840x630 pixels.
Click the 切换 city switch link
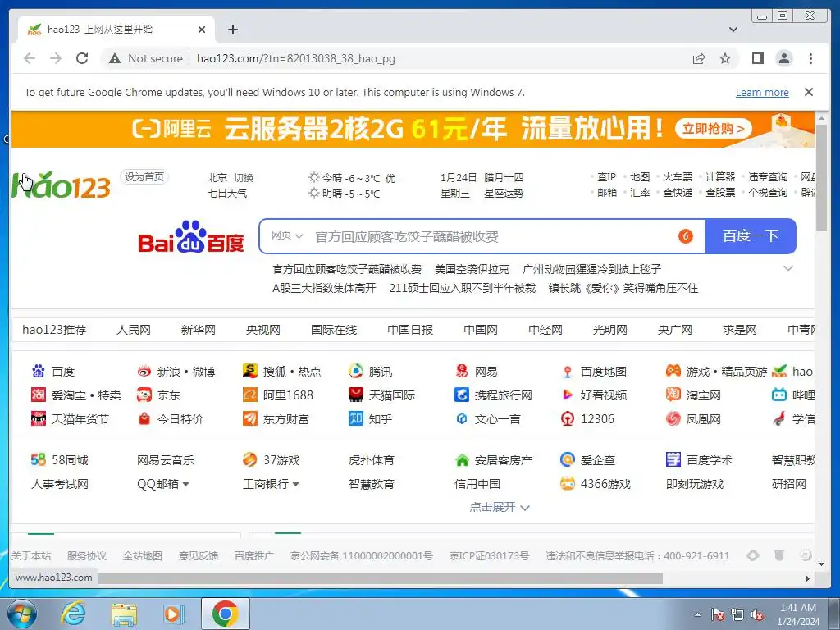pos(244,178)
